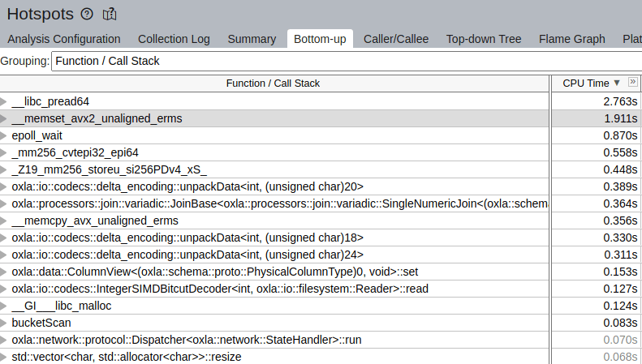
Task: Open the Hotspots help question-mark icon
Action: coord(87,15)
